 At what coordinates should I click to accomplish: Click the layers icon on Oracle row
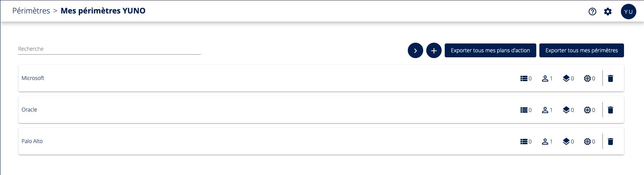pos(566,110)
